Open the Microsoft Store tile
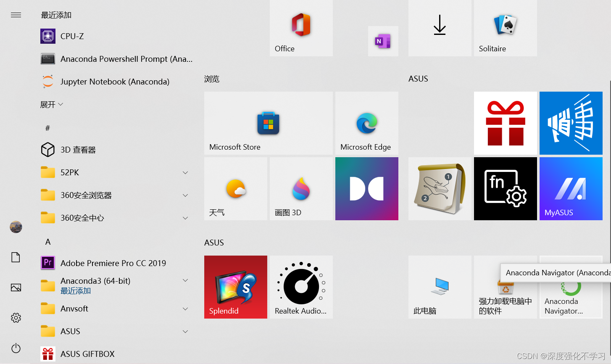 (x=269, y=123)
